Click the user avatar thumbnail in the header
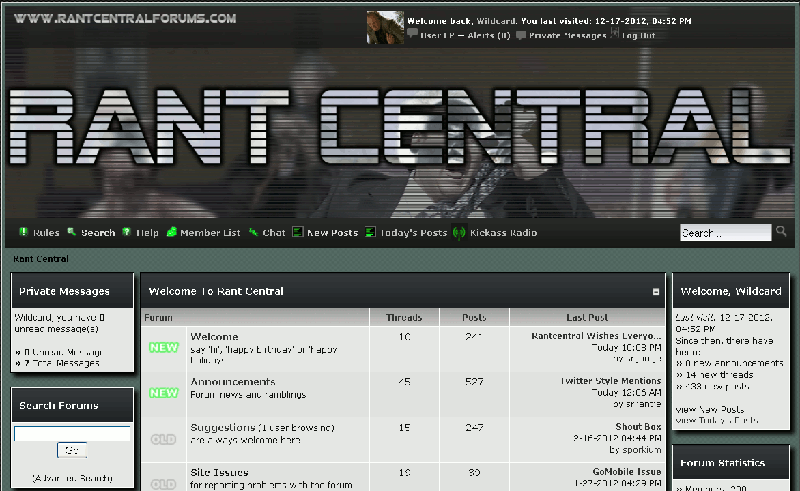The height and width of the screenshot is (491, 800). (385, 27)
